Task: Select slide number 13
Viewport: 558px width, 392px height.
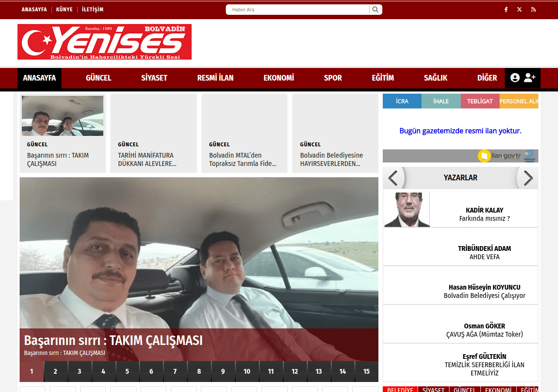Action: 319,372
